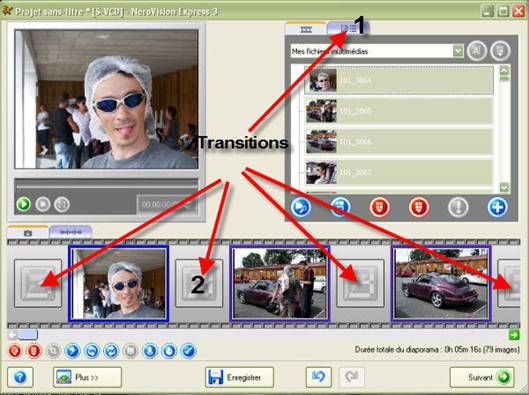Click the green arrow at timeline right end

click(514, 335)
